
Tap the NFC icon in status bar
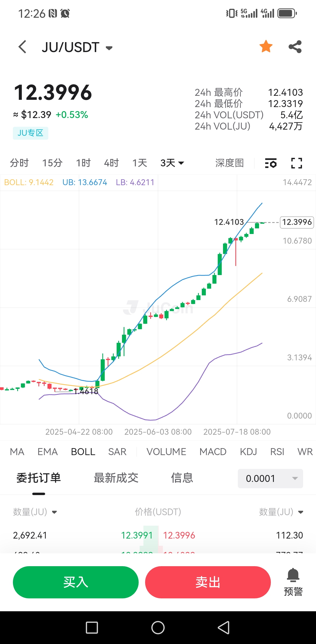coord(53,13)
